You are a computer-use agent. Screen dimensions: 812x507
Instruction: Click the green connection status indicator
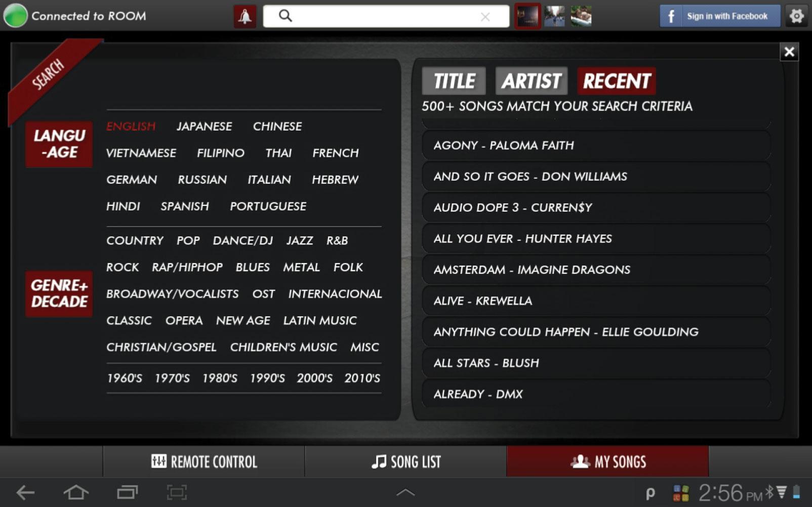[15, 16]
